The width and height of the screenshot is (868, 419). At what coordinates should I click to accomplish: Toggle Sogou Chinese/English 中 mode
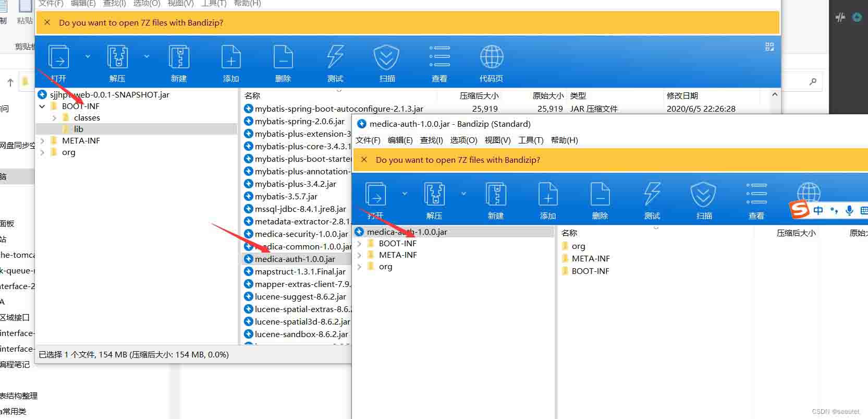coord(818,210)
